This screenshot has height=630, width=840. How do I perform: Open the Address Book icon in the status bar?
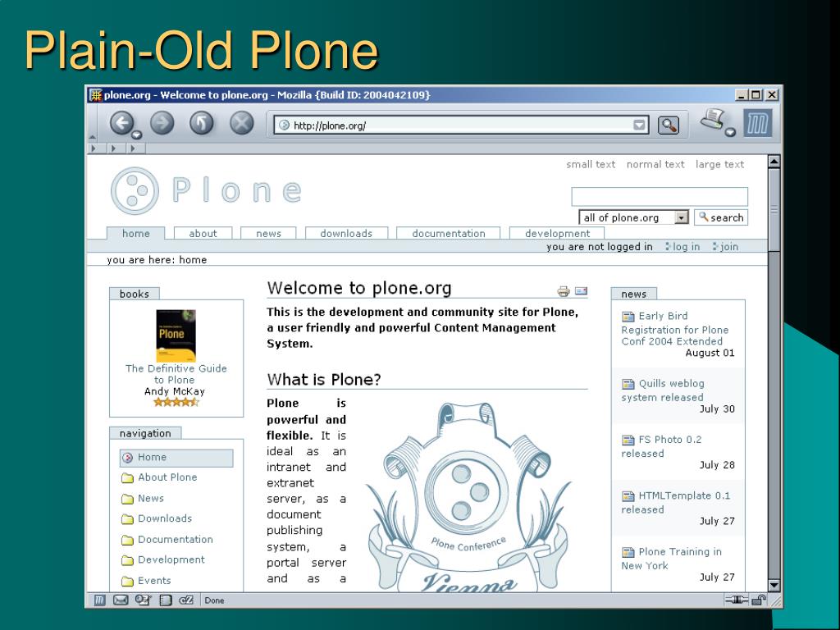click(166, 600)
